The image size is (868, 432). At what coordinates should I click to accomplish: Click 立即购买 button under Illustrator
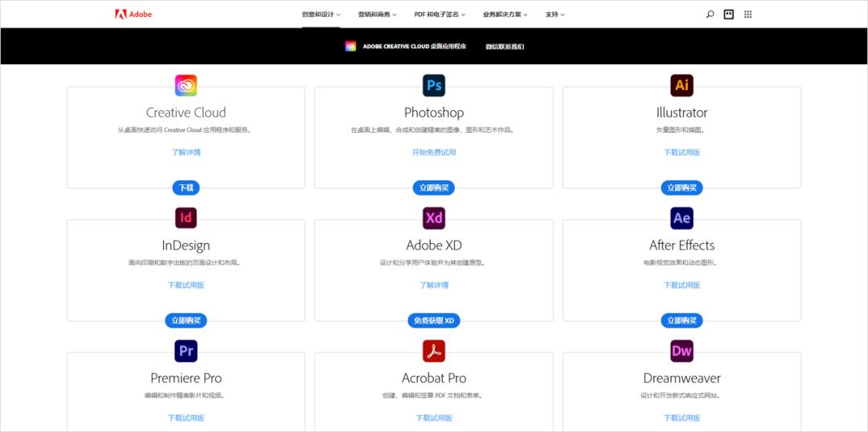tap(682, 188)
